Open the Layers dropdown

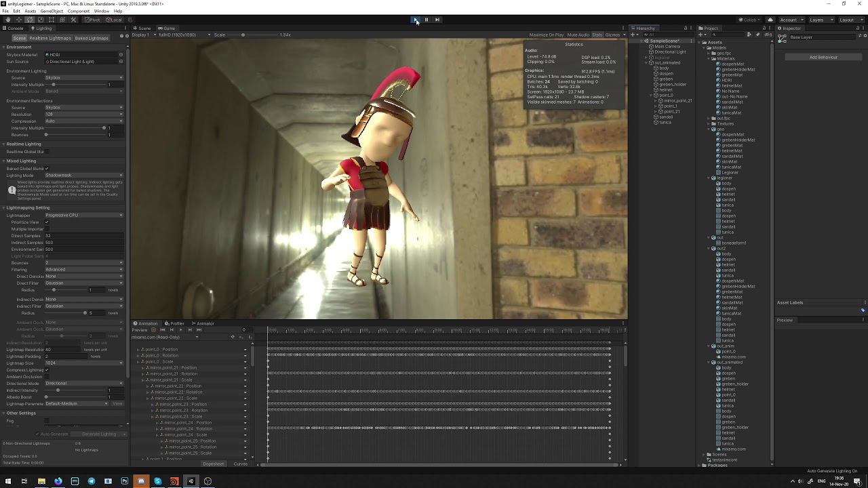[x=821, y=20]
